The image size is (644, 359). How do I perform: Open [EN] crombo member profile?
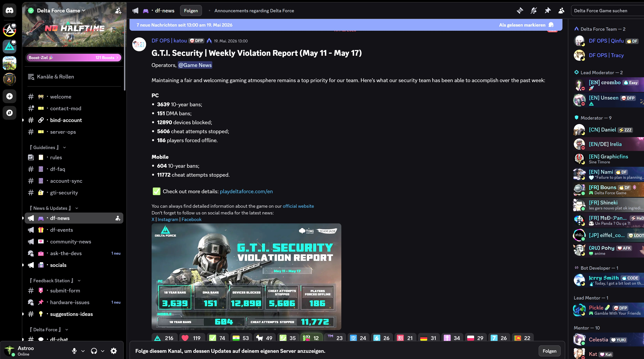pyautogui.click(x=608, y=85)
